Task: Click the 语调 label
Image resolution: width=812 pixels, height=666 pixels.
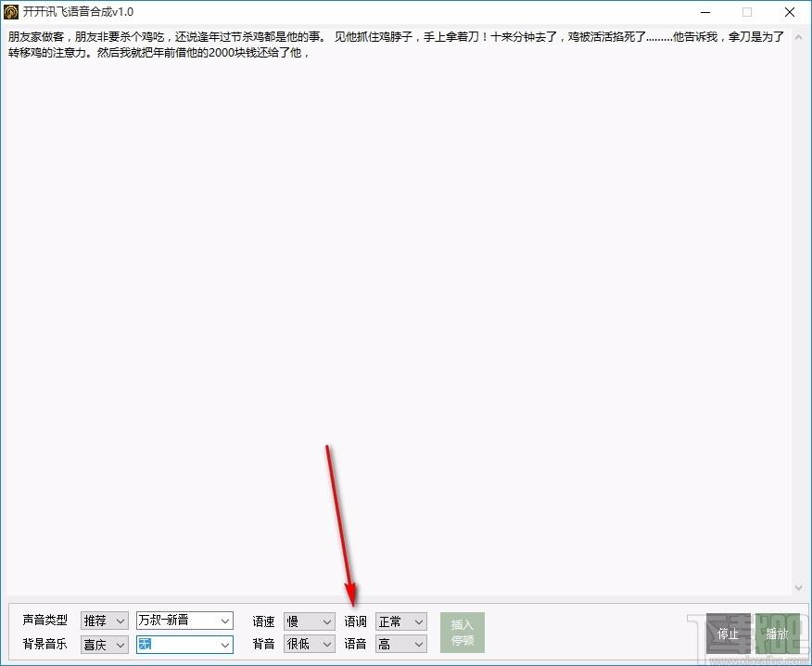Action: click(355, 621)
